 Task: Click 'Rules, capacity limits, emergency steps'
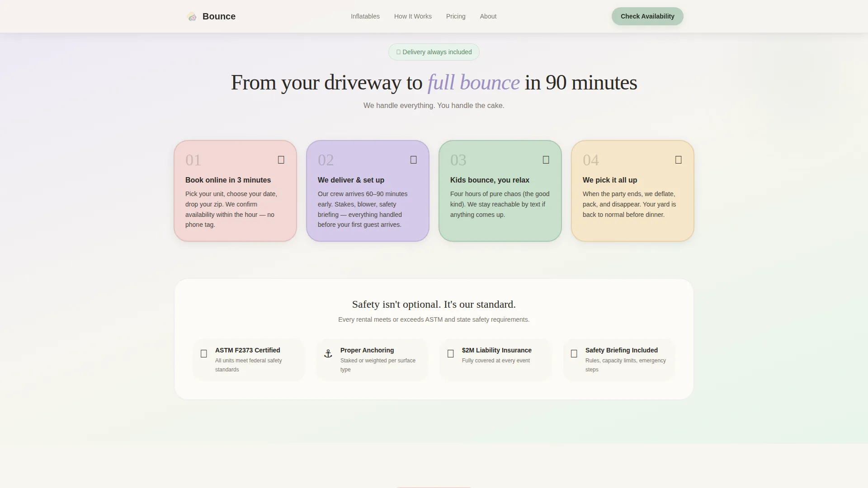pyautogui.click(x=626, y=365)
